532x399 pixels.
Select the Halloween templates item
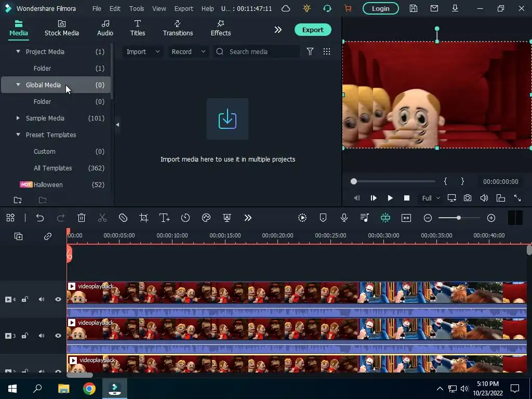pos(56,184)
